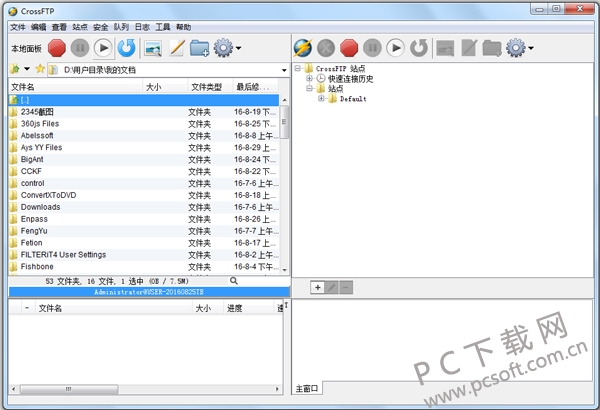Click the file list scroll down arrow

click(x=284, y=270)
